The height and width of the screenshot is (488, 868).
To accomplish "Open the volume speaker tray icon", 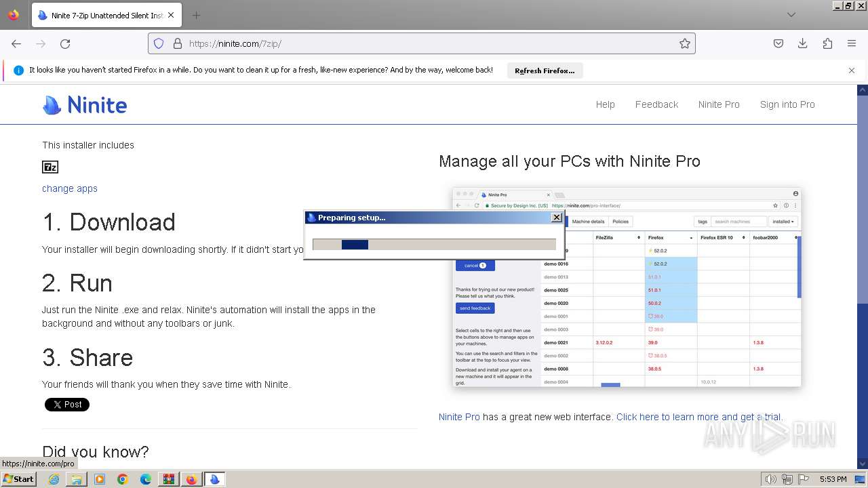I will 771,479.
